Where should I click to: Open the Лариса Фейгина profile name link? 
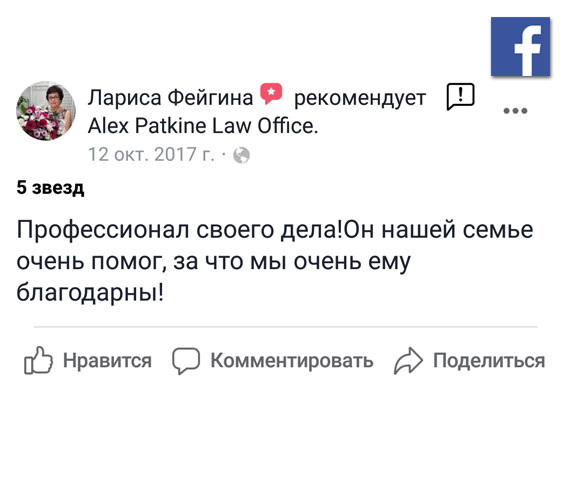[171, 98]
